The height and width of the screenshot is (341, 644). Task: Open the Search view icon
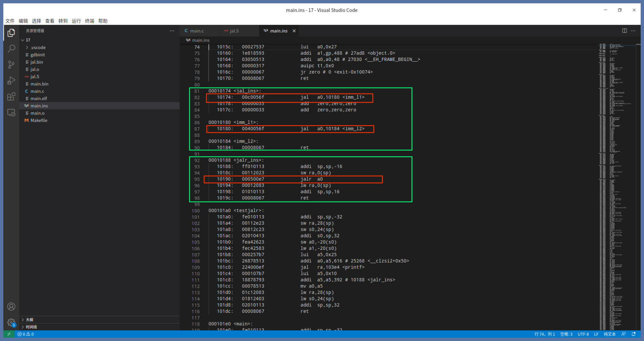tap(11, 49)
